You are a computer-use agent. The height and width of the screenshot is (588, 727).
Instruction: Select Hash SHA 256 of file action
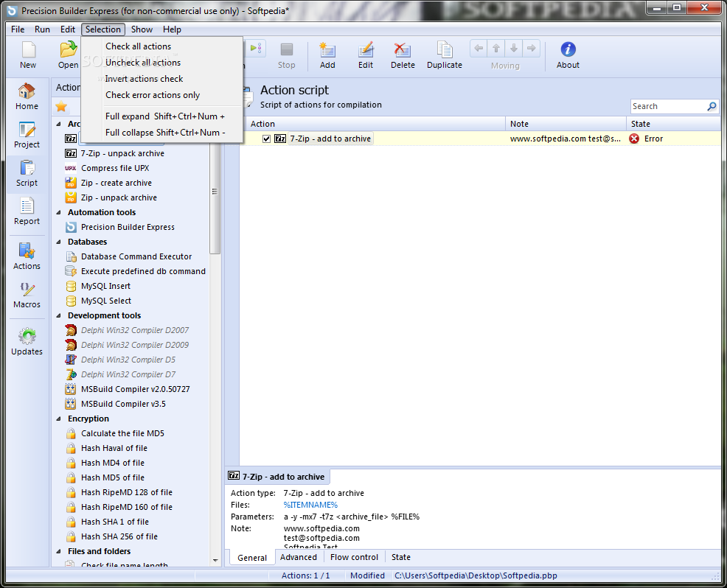pyautogui.click(x=119, y=536)
